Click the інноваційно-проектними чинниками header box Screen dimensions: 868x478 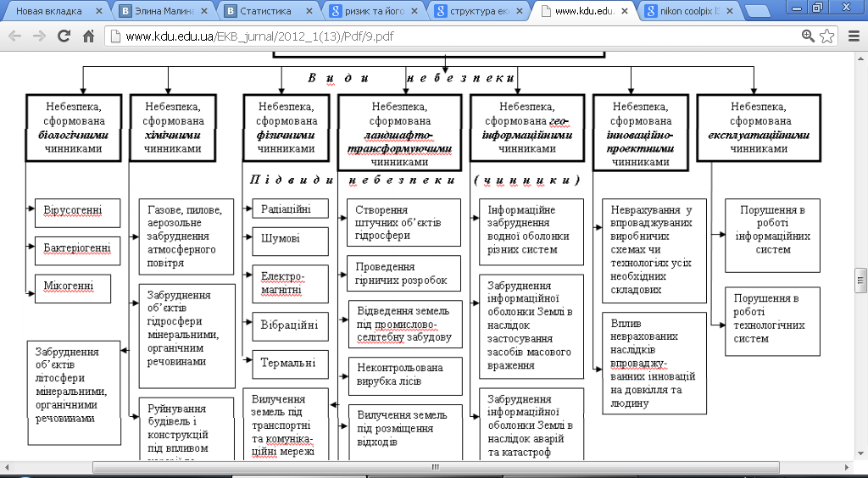click(x=641, y=132)
